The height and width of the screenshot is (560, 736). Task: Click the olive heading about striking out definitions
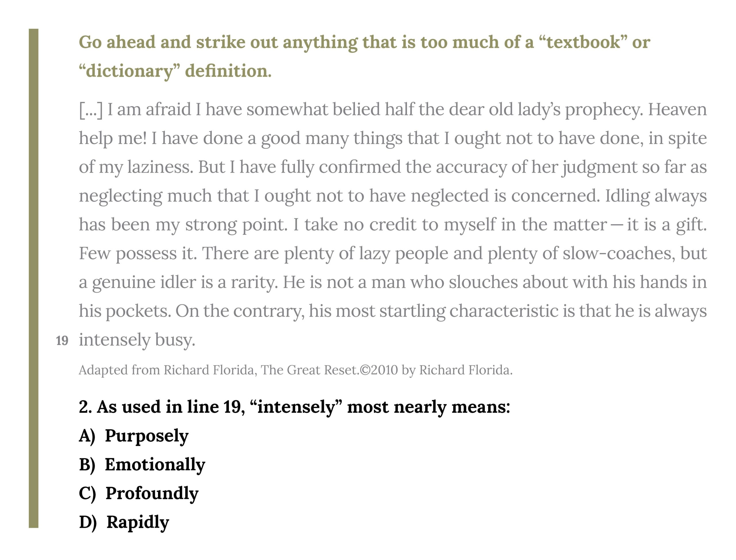[x=364, y=56]
